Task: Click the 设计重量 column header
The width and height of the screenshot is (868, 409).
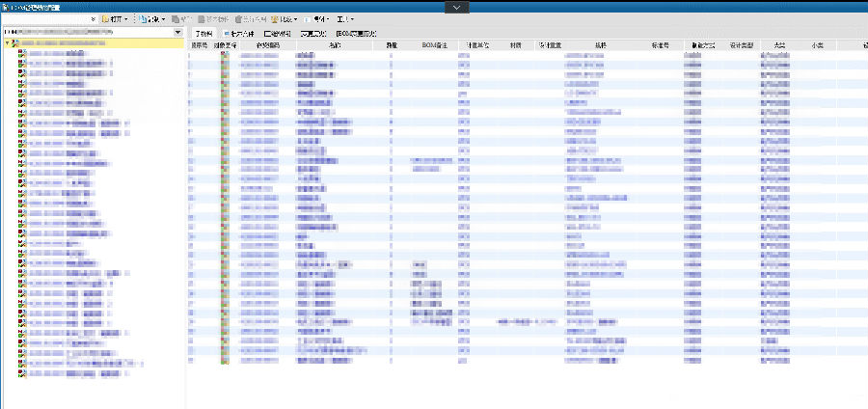Action: click(550, 45)
